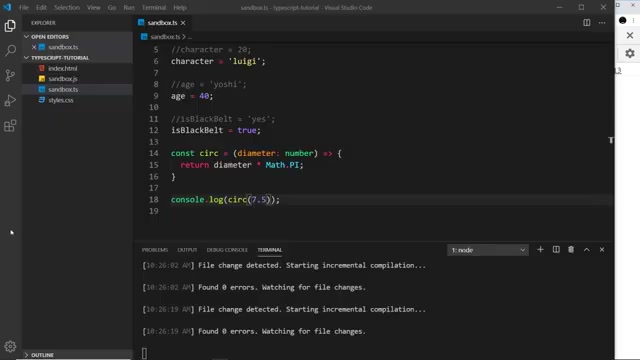Open index.html in the explorer
640x360 pixels.
(x=62, y=69)
